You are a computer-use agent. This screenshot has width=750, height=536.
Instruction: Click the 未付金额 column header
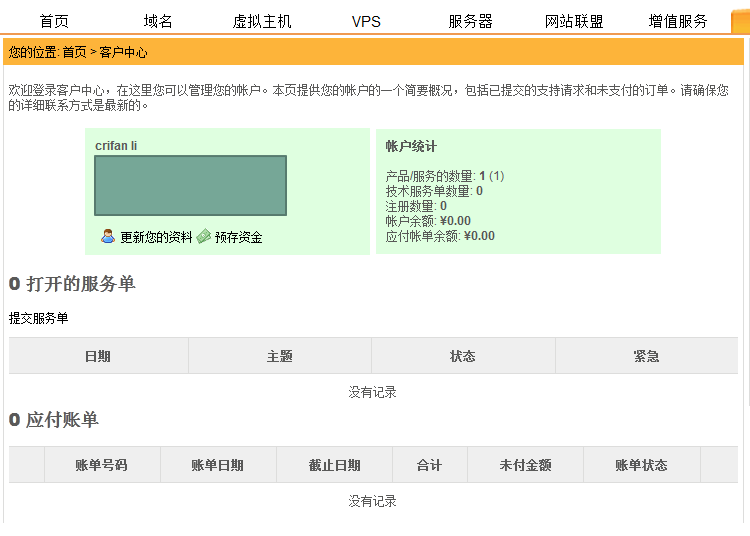tap(525, 465)
